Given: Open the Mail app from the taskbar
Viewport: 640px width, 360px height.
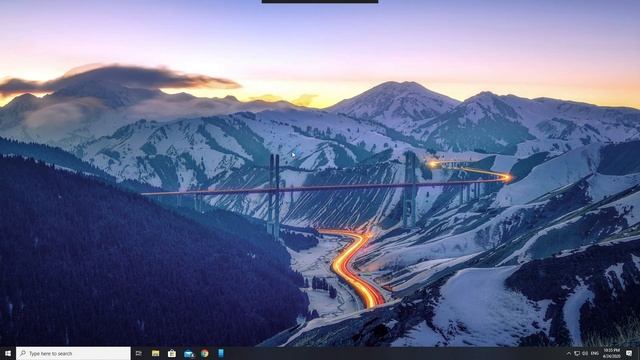Looking at the screenshot, I should click(188, 353).
